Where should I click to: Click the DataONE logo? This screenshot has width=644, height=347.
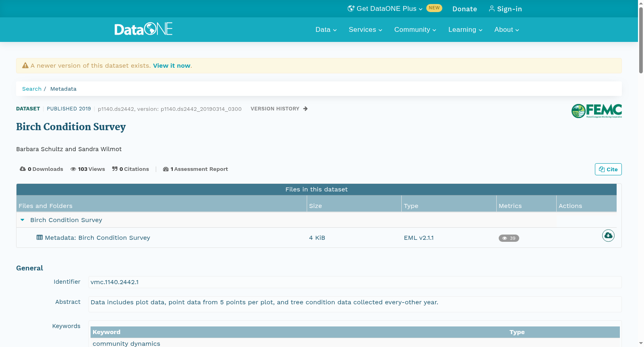[x=143, y=29]
